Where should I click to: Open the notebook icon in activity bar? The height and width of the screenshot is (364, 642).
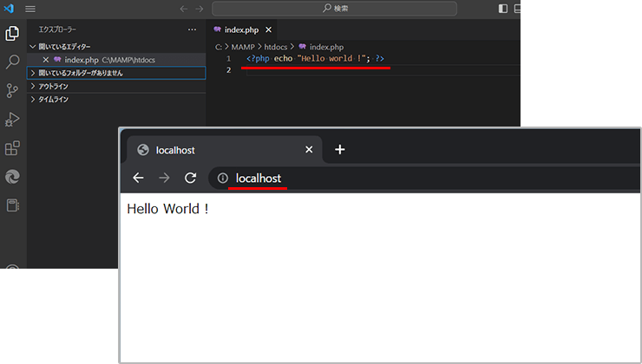(x=12, y=205)
